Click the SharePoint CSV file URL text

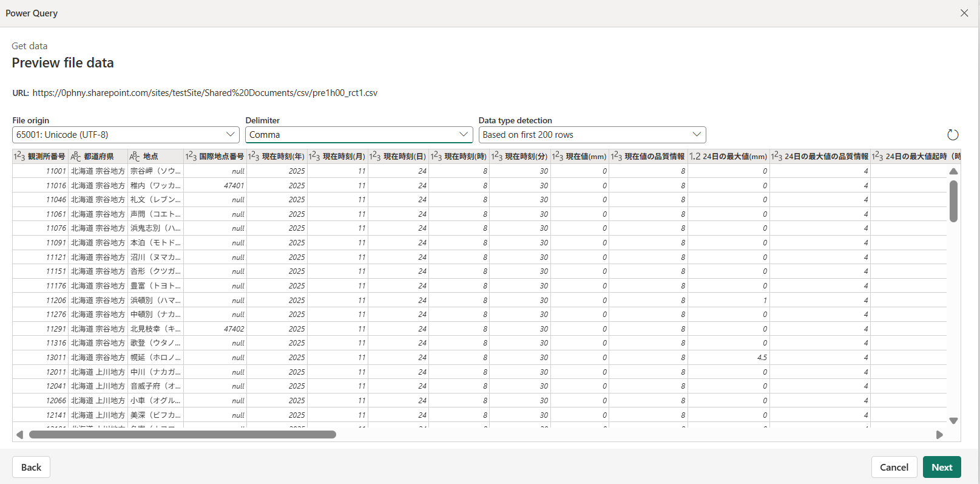pyautogui.click(x=205, y=93)
